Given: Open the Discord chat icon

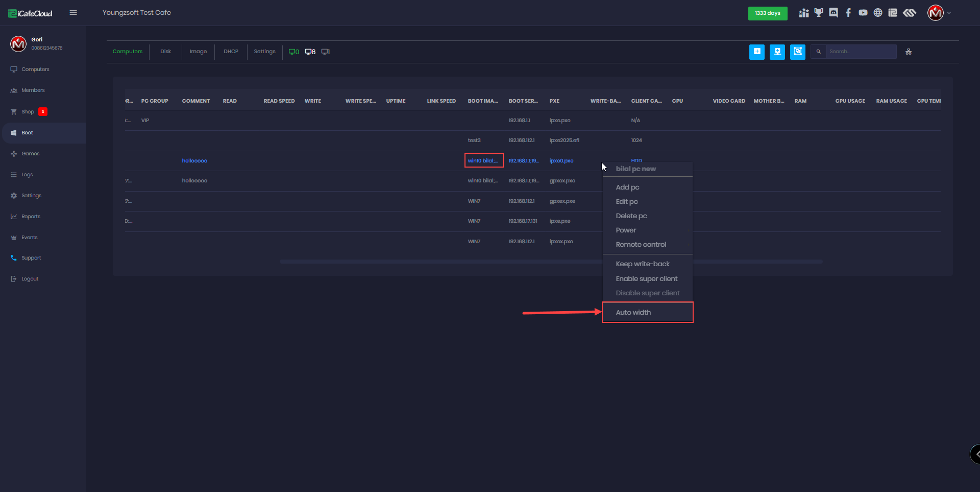Looking at the screenshot, I should (x=834, y=13).
